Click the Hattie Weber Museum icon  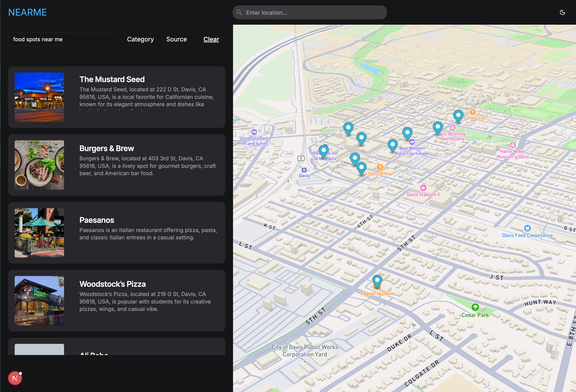pyautogui.click(x=513, y=145)
